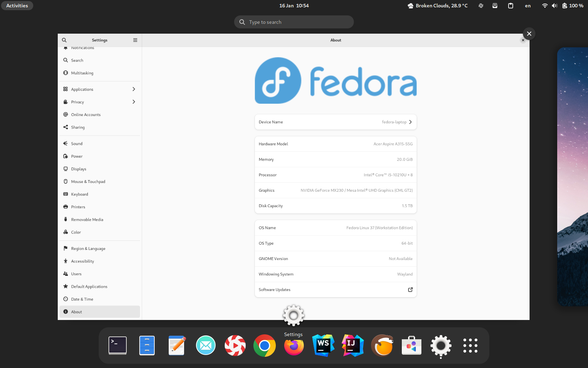Expand the Privacy sidebar entry chevron
Viewport: 588px width, 368px height.
pyautogui.click(x=134, y=102)
